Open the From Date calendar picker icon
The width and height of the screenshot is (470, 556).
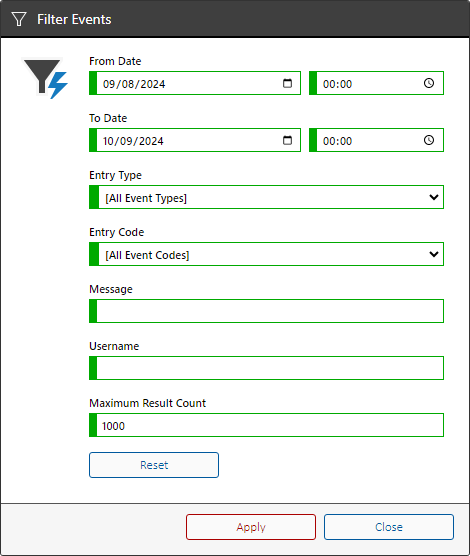pyautogui.click(x=287, y=83)
